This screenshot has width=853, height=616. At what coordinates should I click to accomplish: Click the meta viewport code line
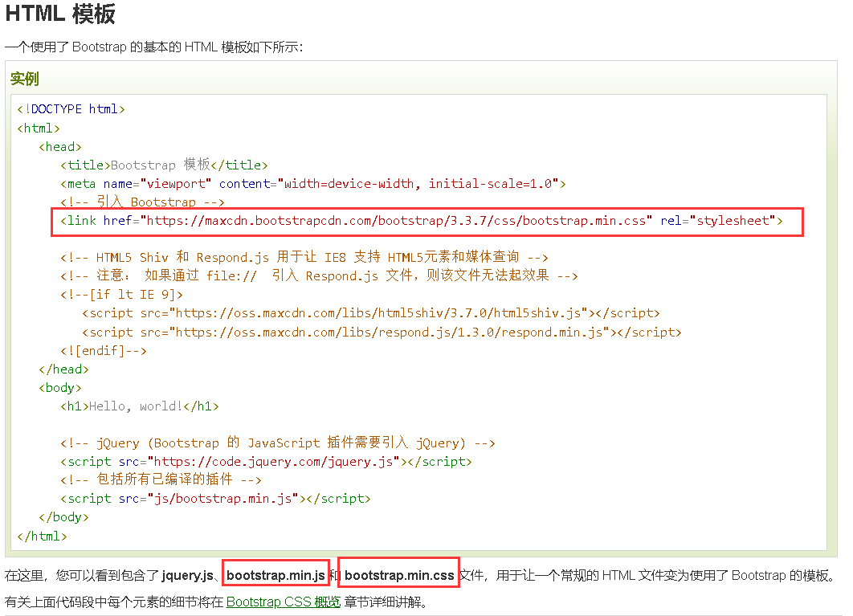(313, 184)
